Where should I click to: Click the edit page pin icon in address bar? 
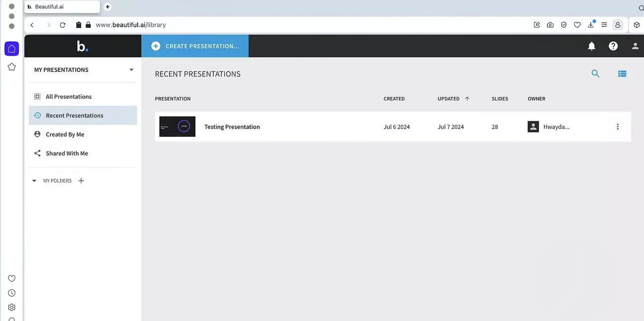coord(537,25)
